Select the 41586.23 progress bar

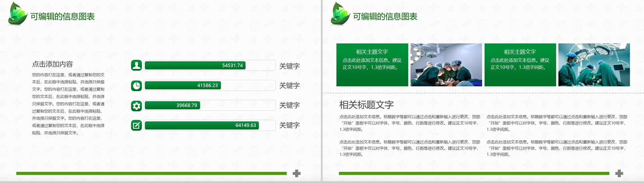pyautogui.click(x=183, y=86)
